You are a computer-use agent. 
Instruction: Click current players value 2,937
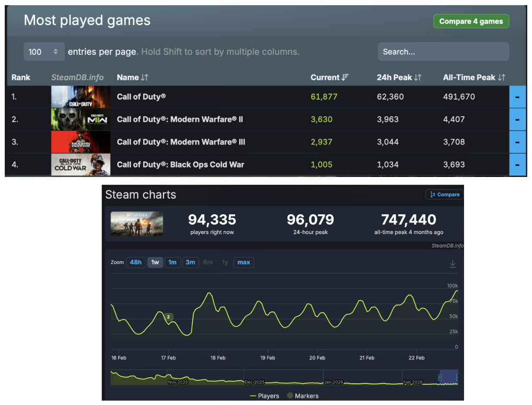[x=322, y=141]
